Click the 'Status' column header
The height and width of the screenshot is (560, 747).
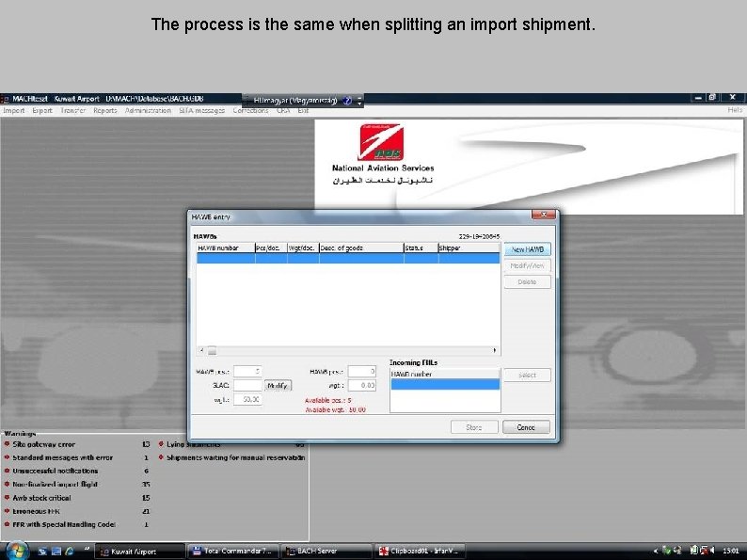[x=421, y=248]
